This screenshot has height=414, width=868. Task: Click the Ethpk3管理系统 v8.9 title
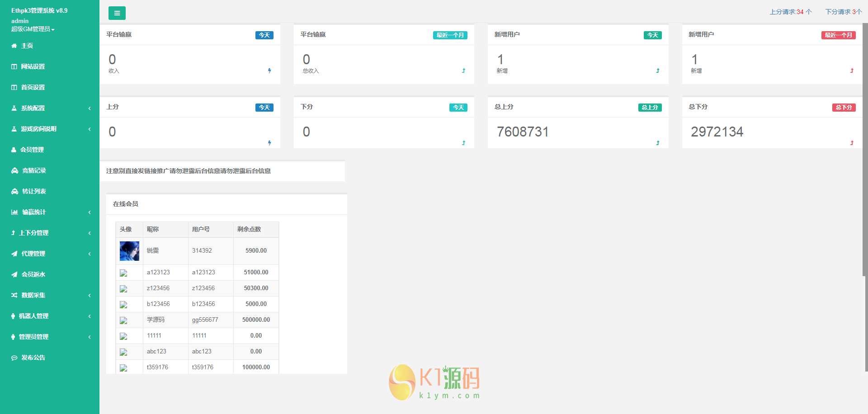(x=39, y=10)
